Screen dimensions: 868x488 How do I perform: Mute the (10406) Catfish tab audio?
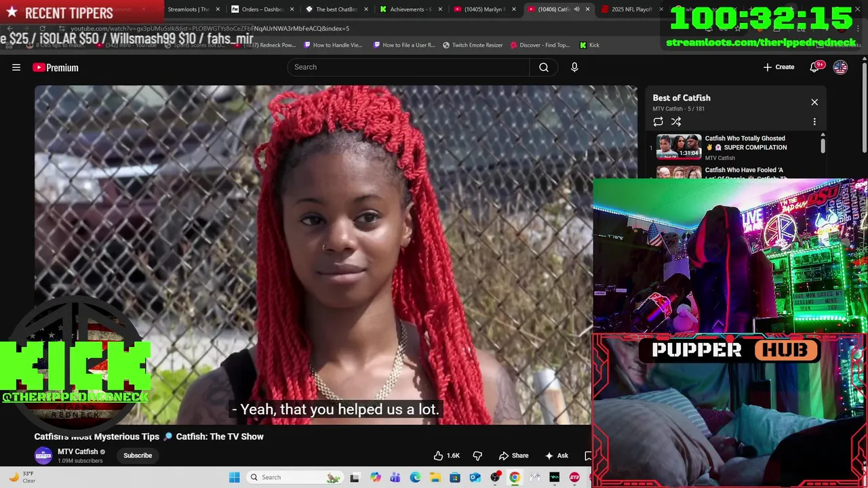click(x=576, y=9)
